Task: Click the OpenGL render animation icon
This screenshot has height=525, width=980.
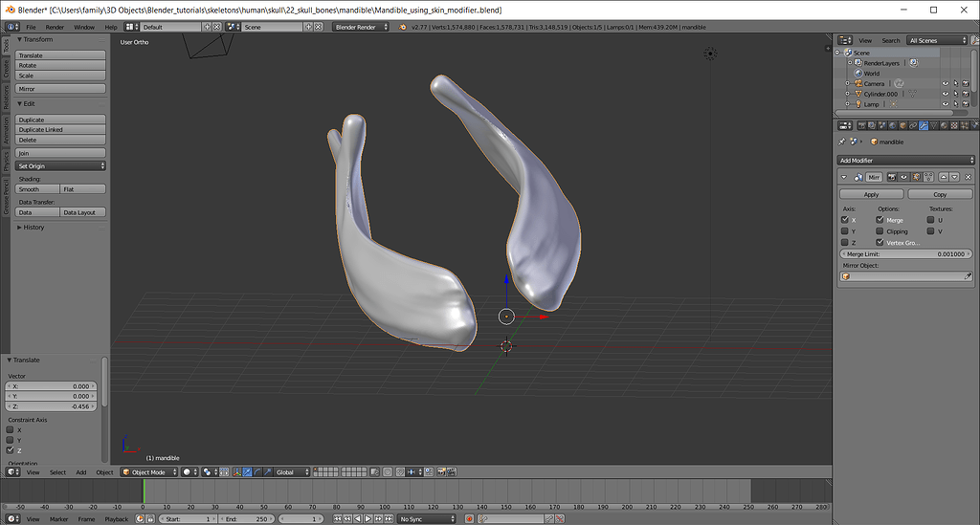Action: click(452, 472)
